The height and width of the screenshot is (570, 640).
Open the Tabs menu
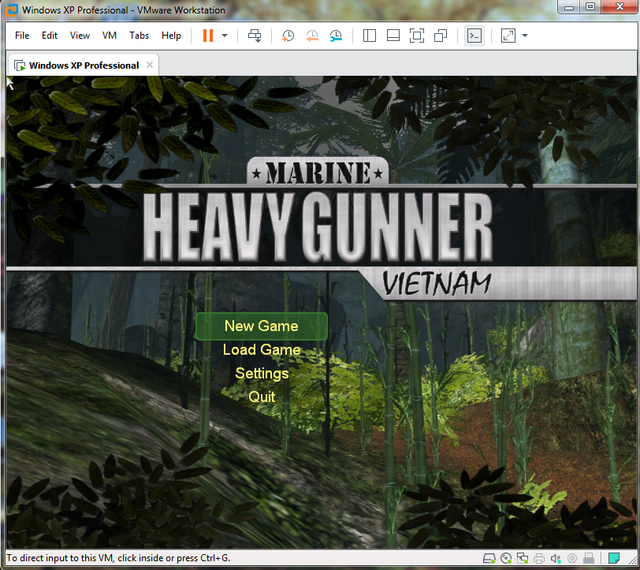pyautogui.click(x=139, y=36)
